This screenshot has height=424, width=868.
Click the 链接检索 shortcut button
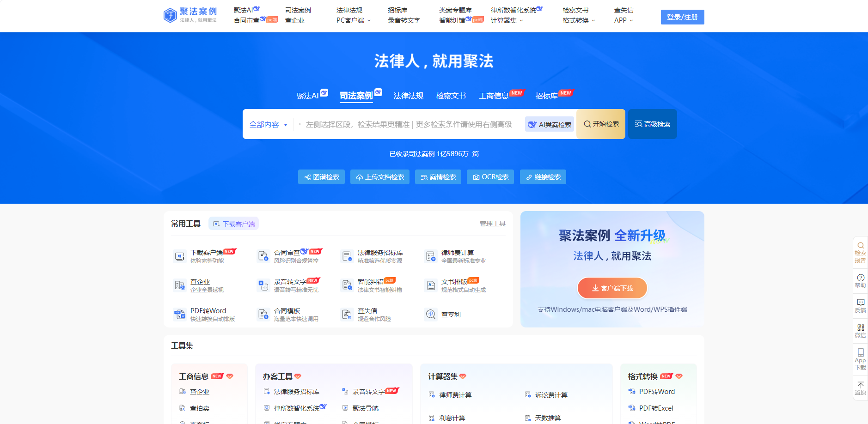coord(543,177)
